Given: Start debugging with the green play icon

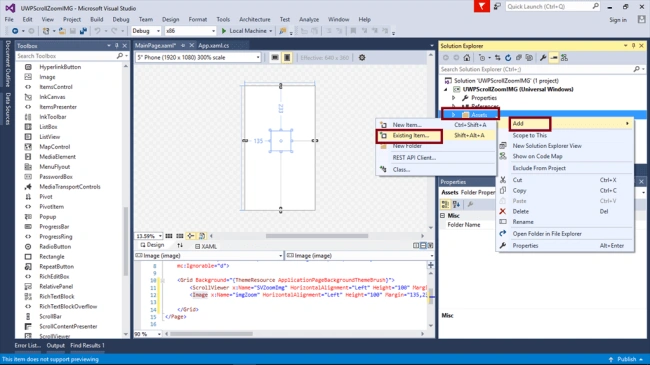Looking at the screenshot, I should pyautogui.click(x=224, y=31).
